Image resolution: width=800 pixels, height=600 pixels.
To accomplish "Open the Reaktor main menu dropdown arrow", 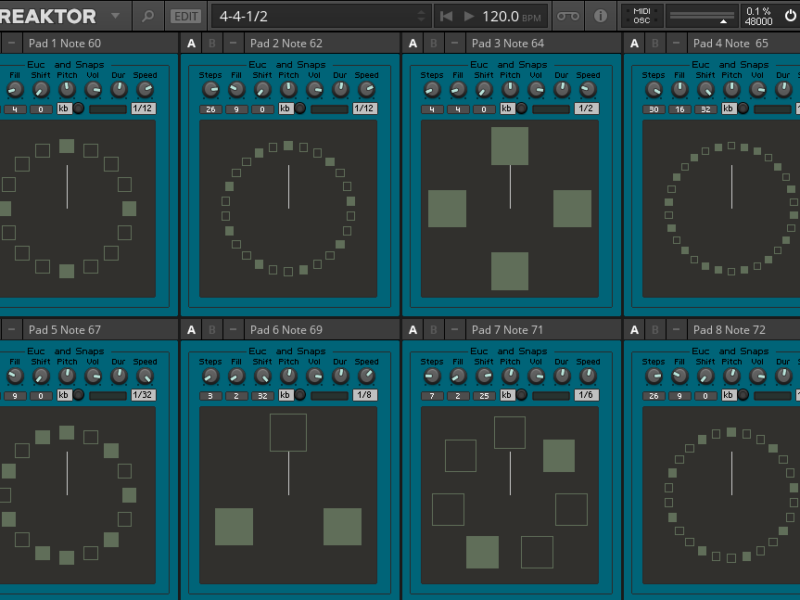I will pyautogui.click(x=115, y=16).
